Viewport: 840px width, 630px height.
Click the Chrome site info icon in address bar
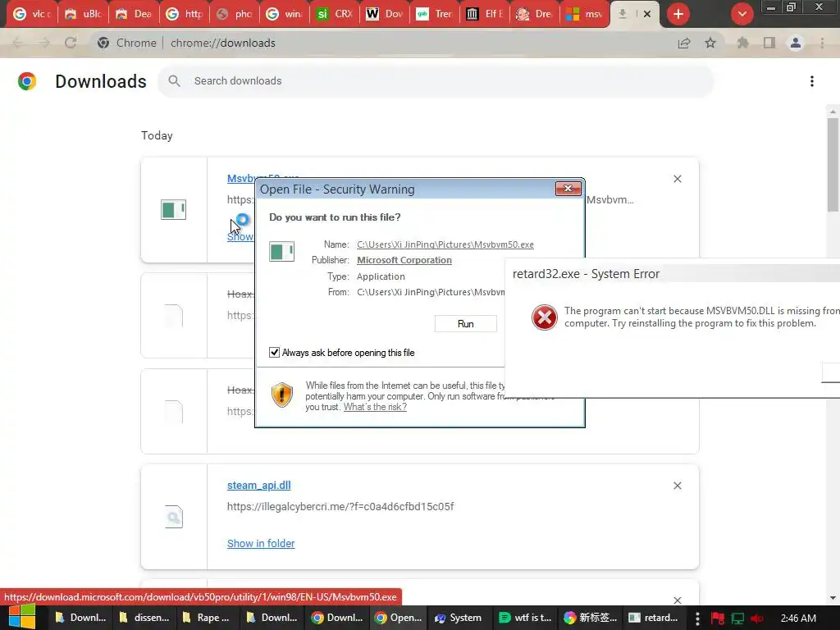(x=103, y=43)
